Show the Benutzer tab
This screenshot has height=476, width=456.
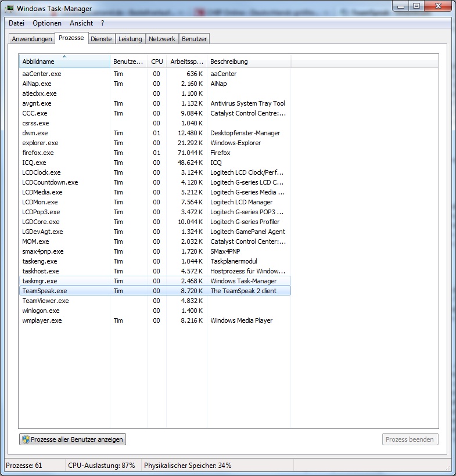[x=194, y=39]
